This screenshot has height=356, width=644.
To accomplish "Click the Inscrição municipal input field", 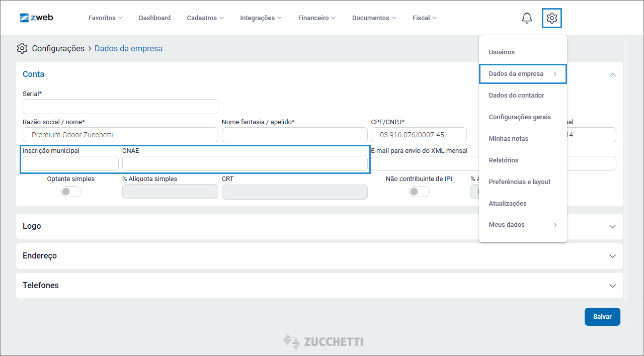I will pyautogui.click(x=70, y=163).
